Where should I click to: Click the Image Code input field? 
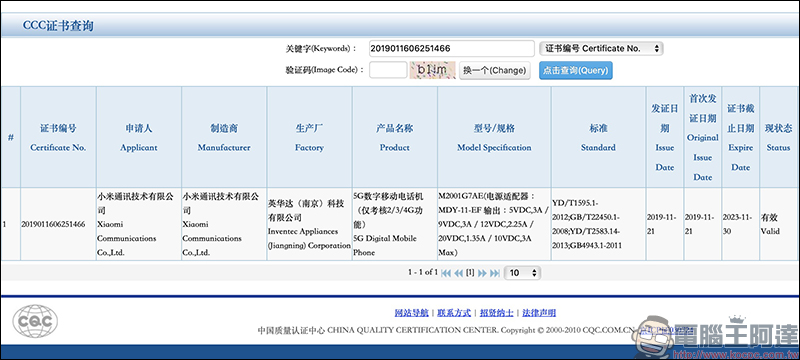point(388,70)
